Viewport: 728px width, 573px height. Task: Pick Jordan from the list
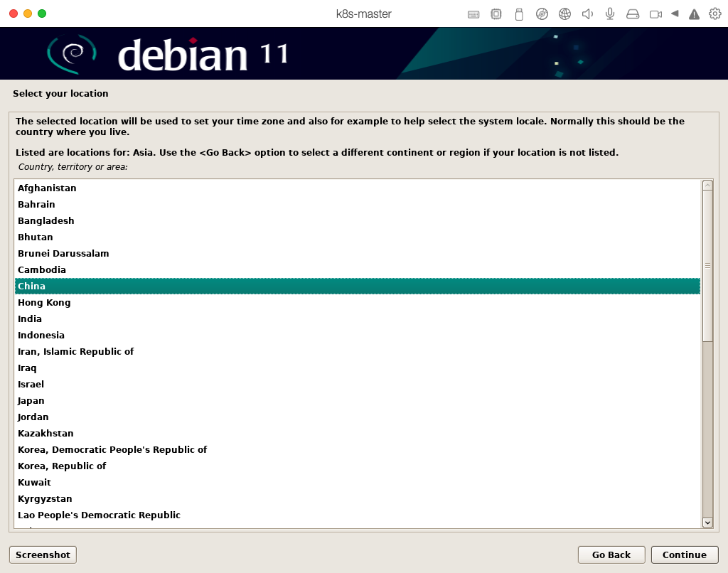[357, 417]
